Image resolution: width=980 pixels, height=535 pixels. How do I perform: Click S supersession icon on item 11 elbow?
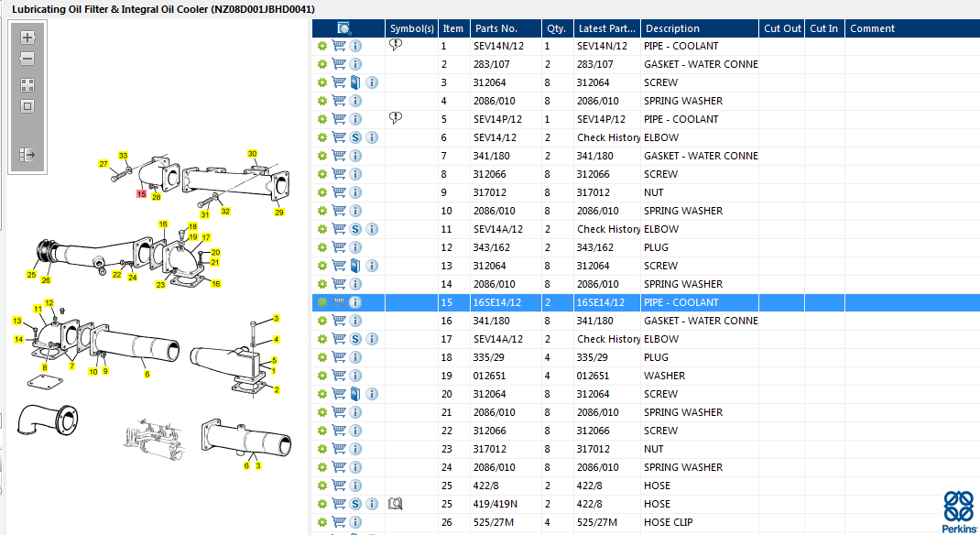coord(355,229)
